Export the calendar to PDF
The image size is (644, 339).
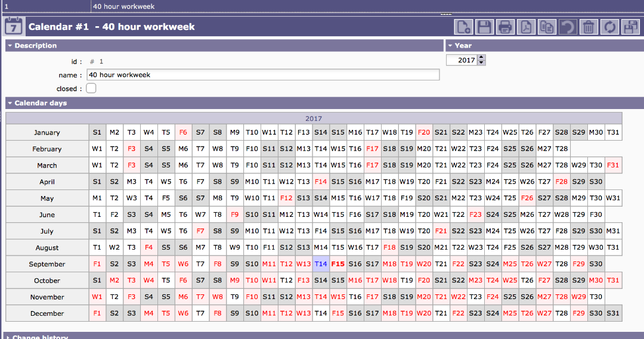526,27
